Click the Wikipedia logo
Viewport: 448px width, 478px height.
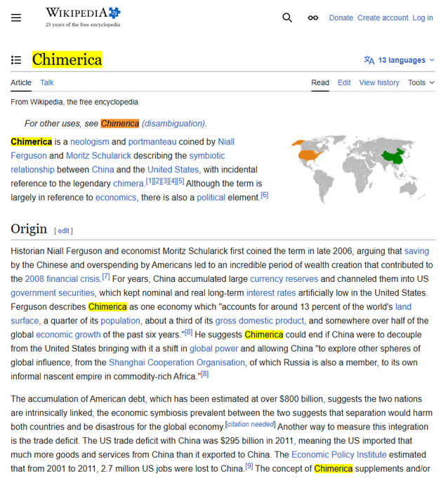pos(83,17)
